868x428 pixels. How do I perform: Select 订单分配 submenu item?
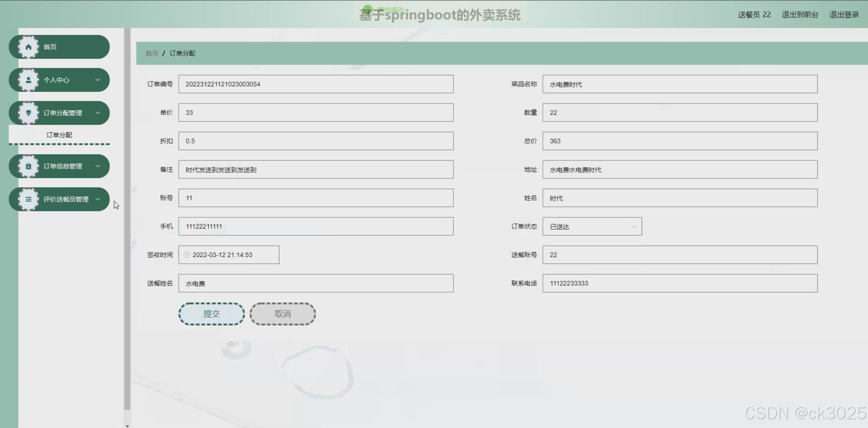(x=59, y=135)
